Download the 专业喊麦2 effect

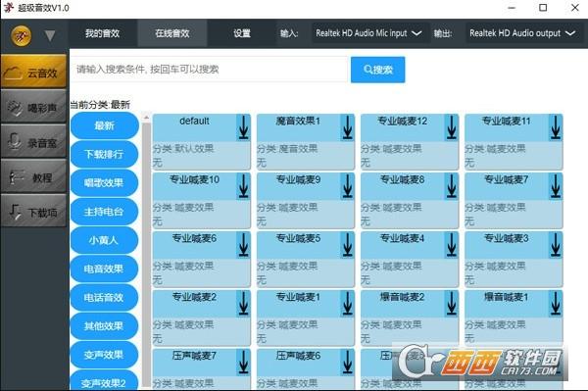point(243,304)
